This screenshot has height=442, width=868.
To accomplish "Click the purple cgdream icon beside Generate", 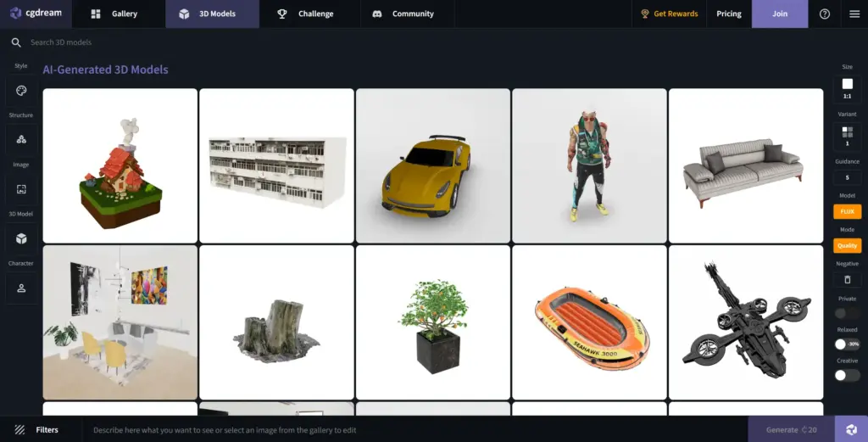I will point(851,430).
